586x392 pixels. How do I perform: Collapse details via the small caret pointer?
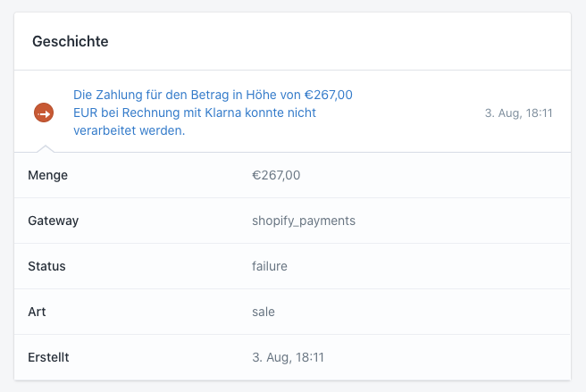[44, 148]
